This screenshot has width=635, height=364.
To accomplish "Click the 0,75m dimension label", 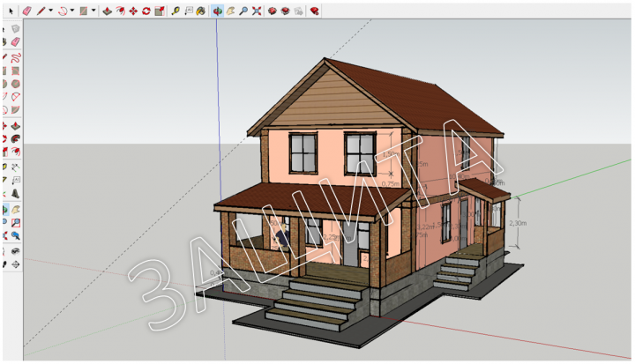I will [x=391, y=184].
